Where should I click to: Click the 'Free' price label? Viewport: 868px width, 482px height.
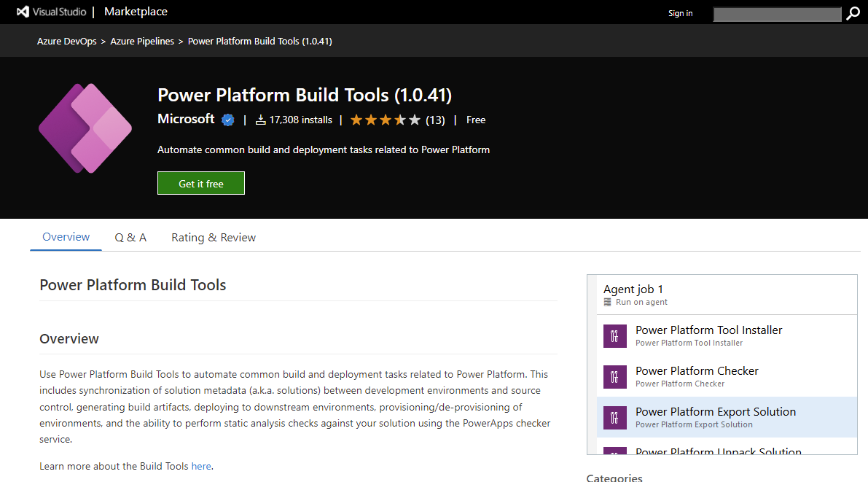click(x=476, y=120)
